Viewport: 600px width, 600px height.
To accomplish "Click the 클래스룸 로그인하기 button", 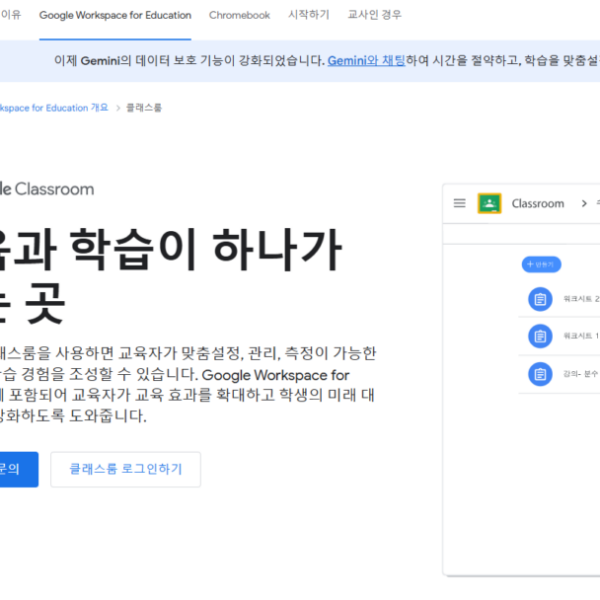I will [126, 469].
